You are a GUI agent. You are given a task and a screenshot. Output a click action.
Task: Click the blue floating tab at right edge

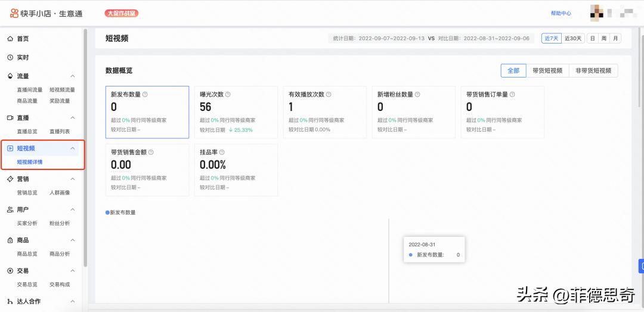point(641,266)
